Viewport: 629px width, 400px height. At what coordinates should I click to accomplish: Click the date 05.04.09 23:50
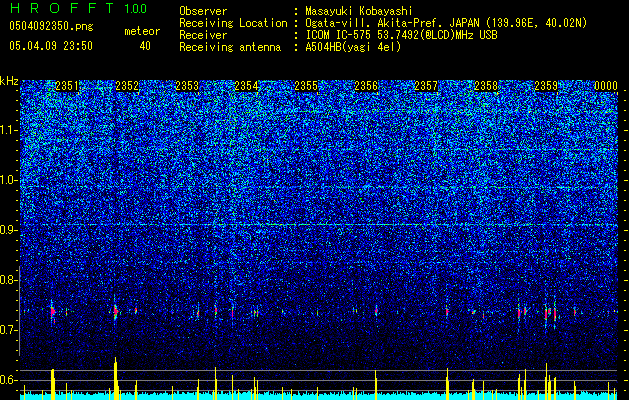pos(51,46)
